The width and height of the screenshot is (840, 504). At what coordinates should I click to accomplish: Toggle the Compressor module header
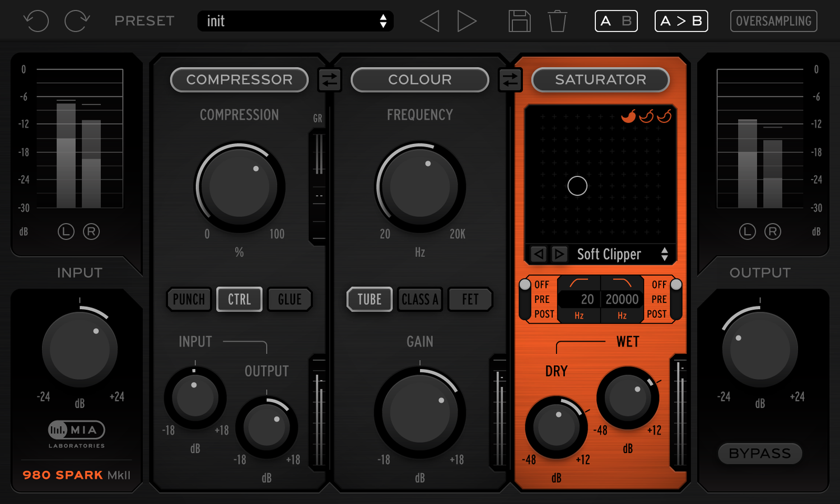tap(239, 80)
